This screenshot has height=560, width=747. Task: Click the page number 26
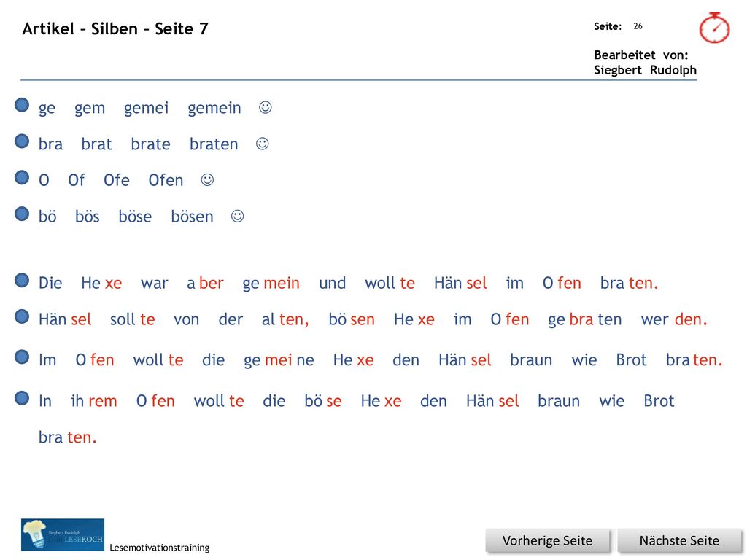638,26
